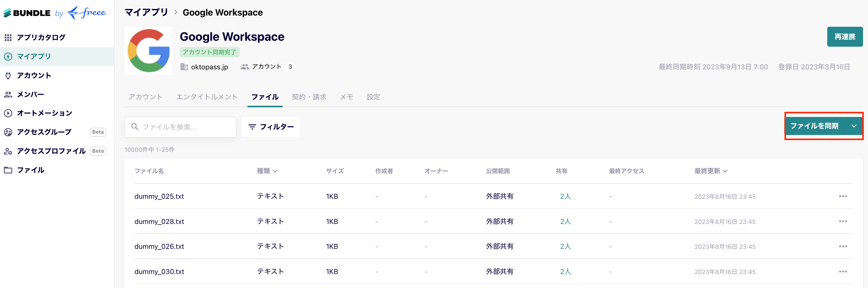Screen dimensions: 868x288
Task: Open アプリカタログ grid icon in sidebar
Action: click(x=8, y=37)
